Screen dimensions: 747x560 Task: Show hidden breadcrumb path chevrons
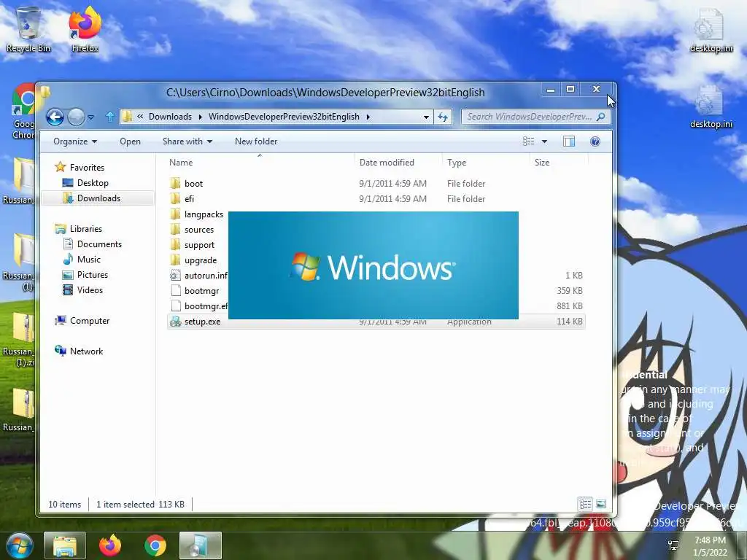tap(140, 117)
